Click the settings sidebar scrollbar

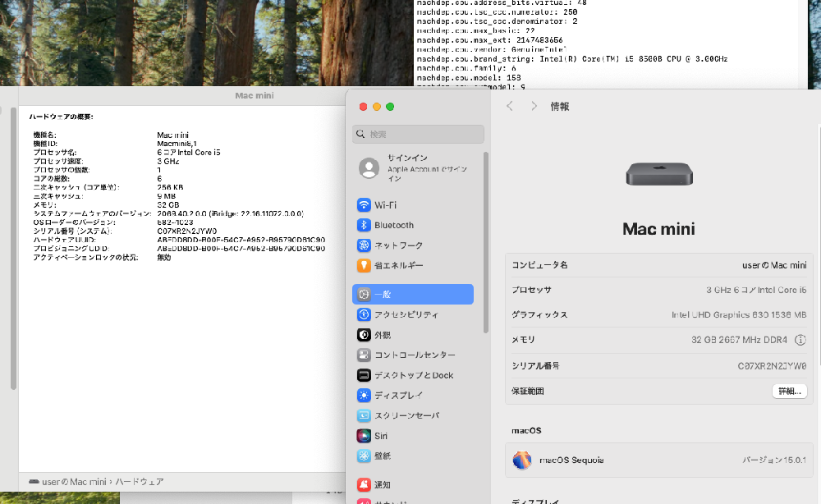(x=486, y=242)
